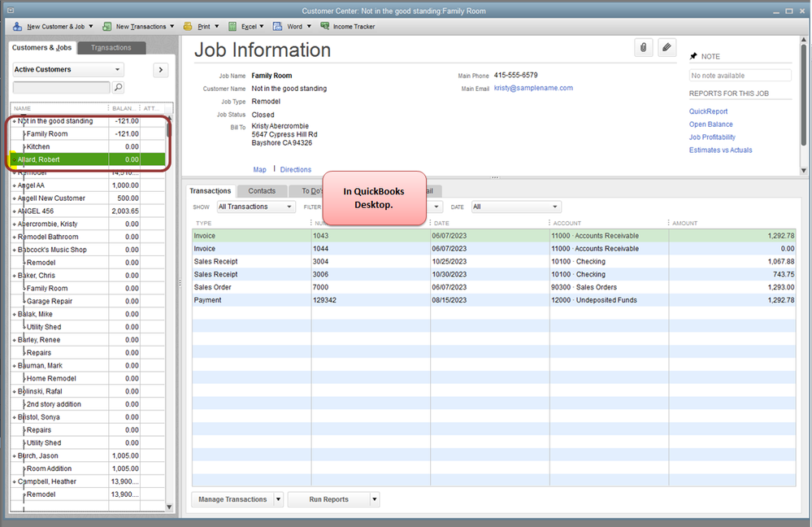Open the Print dropdown arrow
Viewport: 812px width, 527px height.
click(x=216, y=26)
